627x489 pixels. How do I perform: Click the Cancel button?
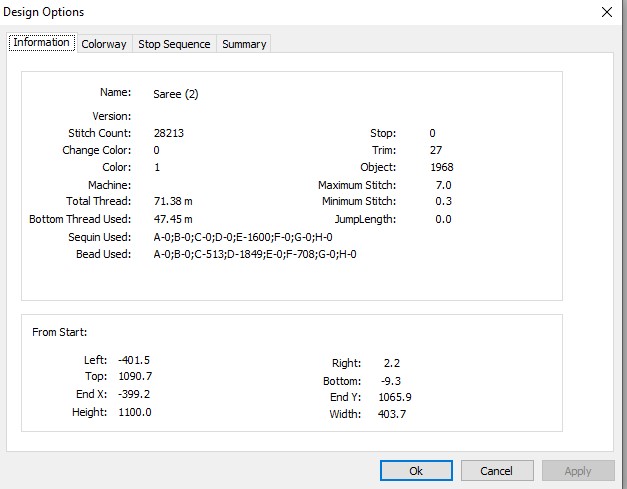click(497, 471)
